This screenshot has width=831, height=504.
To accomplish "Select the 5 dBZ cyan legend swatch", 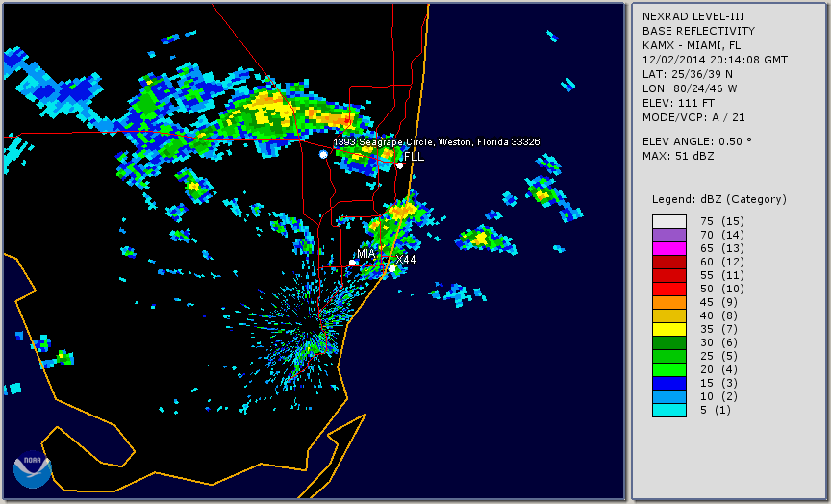I will 669,410.
